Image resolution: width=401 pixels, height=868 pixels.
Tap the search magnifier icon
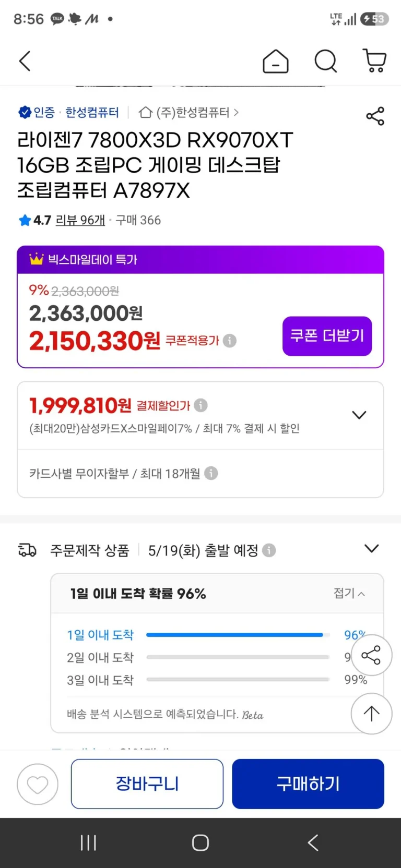[326, 62]
